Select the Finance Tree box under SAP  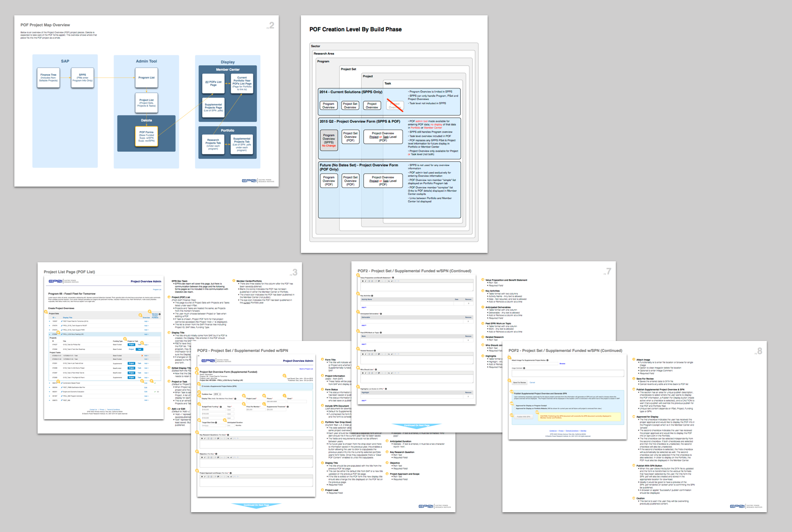(48, 78)
